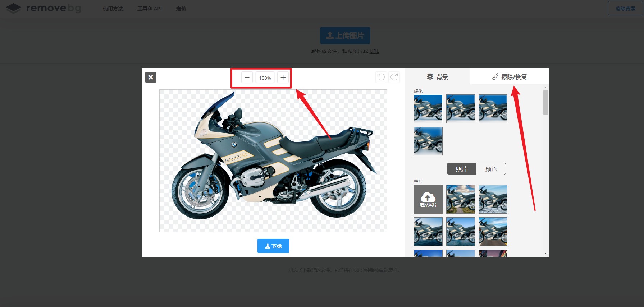Open the 使用方法 menu item

coord(113,9)
